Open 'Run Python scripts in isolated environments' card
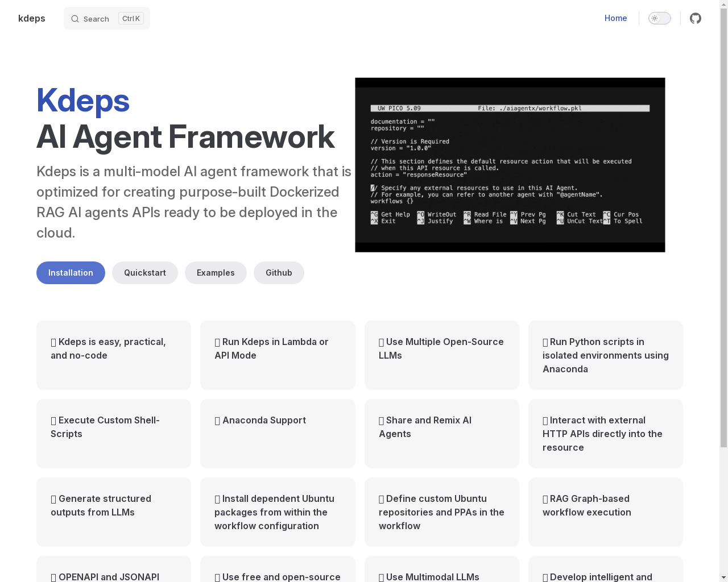Viewport: 728px width, 582px height. 606,355
